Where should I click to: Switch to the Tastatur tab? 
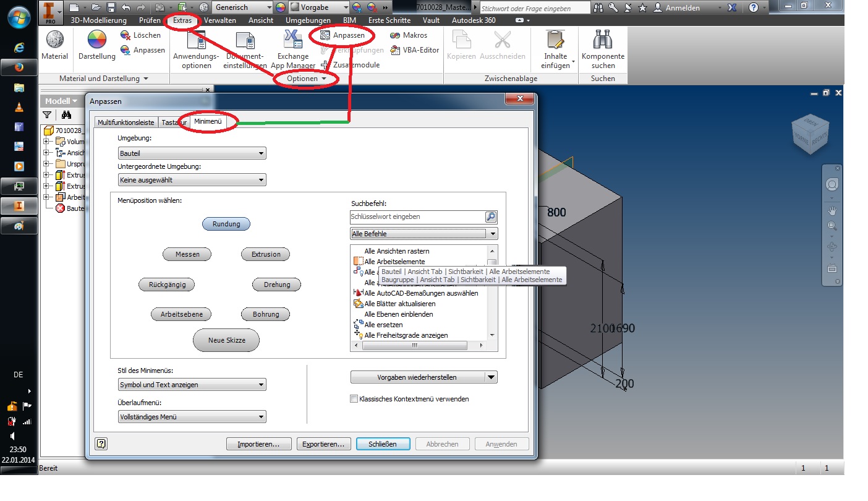pos(174,122)
